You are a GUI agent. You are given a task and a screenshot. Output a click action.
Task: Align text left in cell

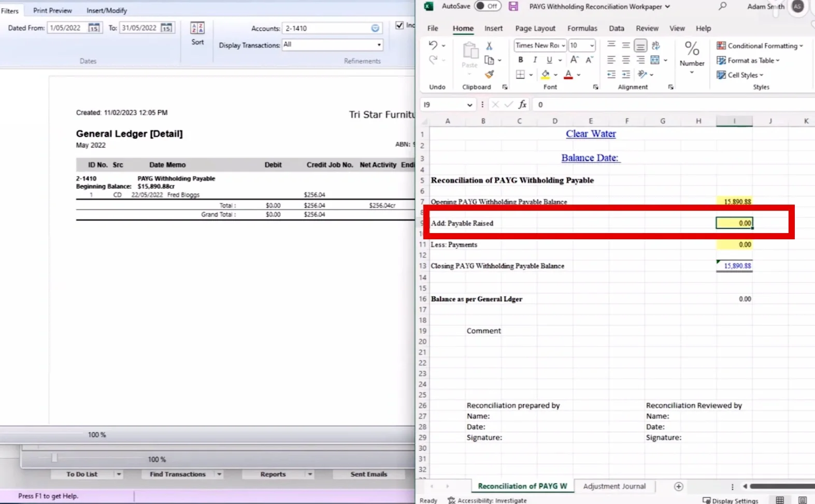click(611, 60)
